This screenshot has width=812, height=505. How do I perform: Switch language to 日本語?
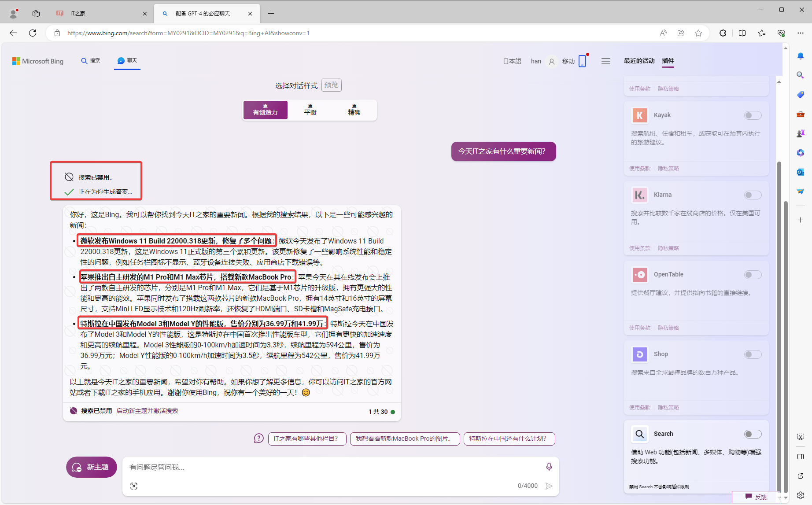click(x=512, y=61)
